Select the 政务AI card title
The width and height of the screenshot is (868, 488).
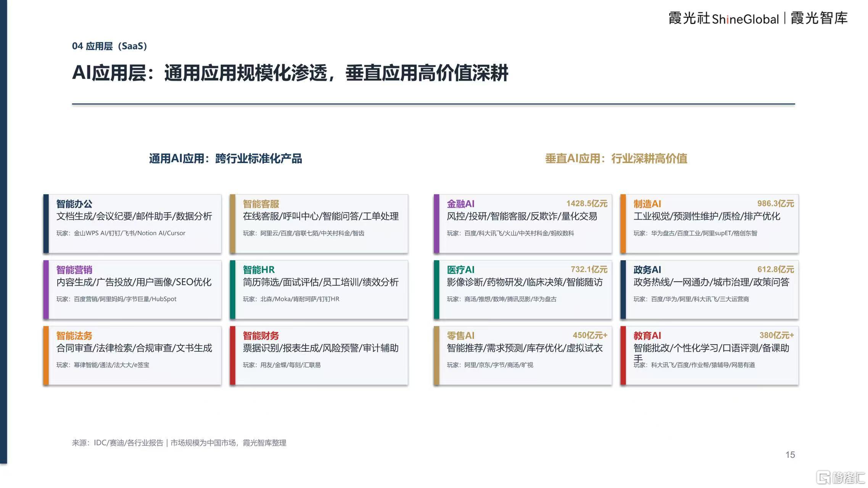tap(647, 270)
